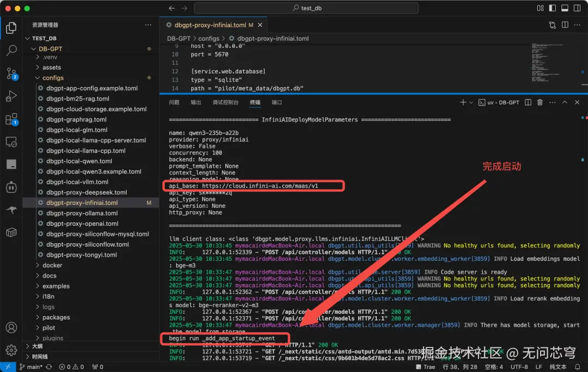Screen dimensions: 588x372
Task: Open editor more actions ellipsis
Action: [x=577, y=25]
